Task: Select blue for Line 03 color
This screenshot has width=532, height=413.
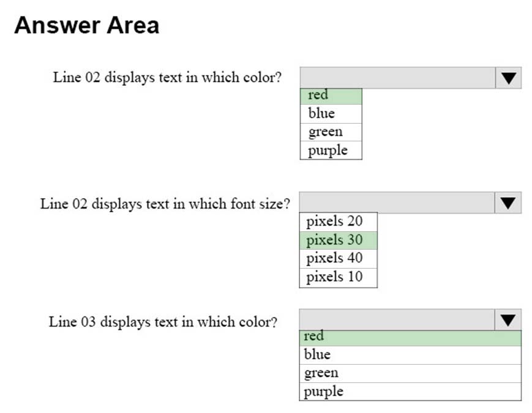Action: 410,355
